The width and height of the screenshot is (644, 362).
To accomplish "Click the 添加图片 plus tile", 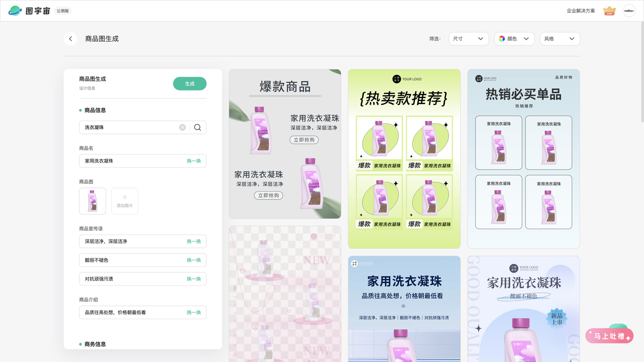I will pos(125,201).
